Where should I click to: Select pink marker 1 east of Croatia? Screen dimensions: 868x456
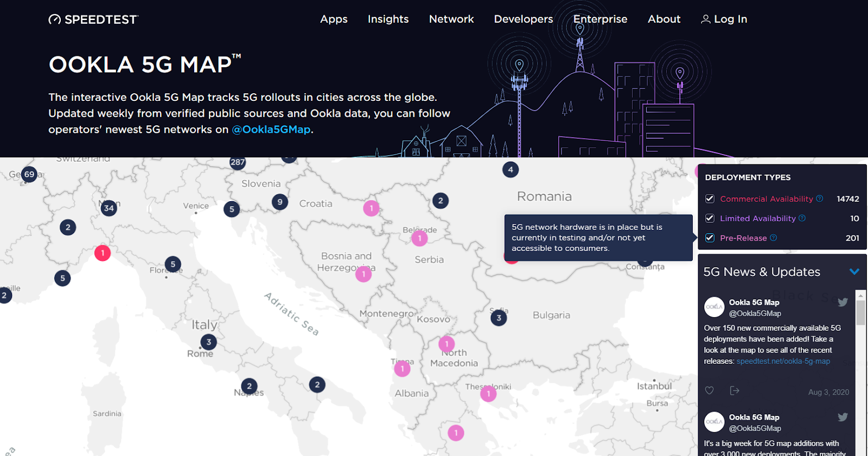click(x=371, y=208)
